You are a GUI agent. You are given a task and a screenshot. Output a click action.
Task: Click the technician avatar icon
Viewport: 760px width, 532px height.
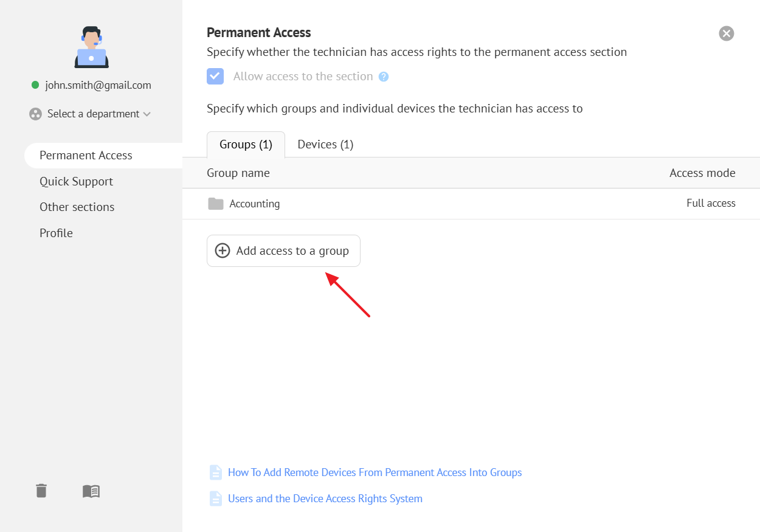pos(91,47)
